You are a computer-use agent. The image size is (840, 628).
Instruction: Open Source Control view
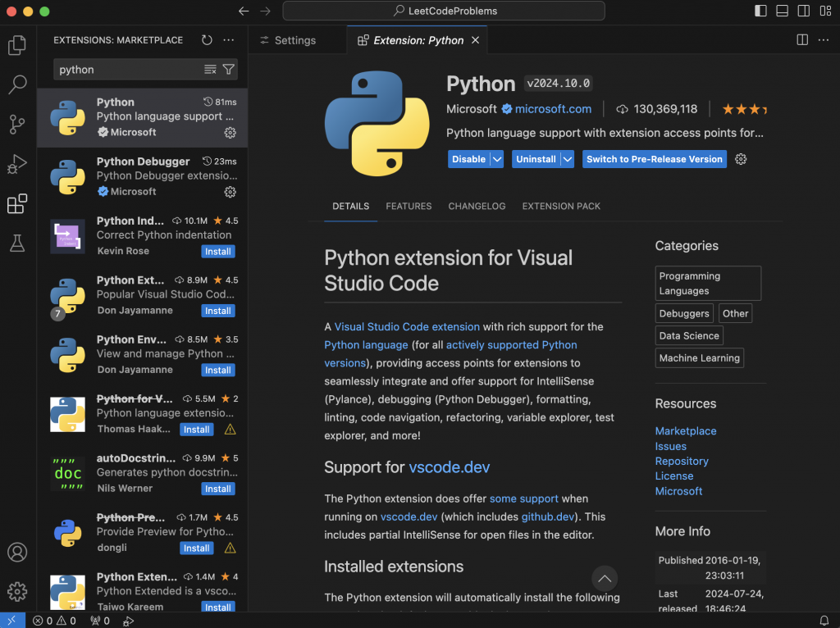click(x=17, y=125)
